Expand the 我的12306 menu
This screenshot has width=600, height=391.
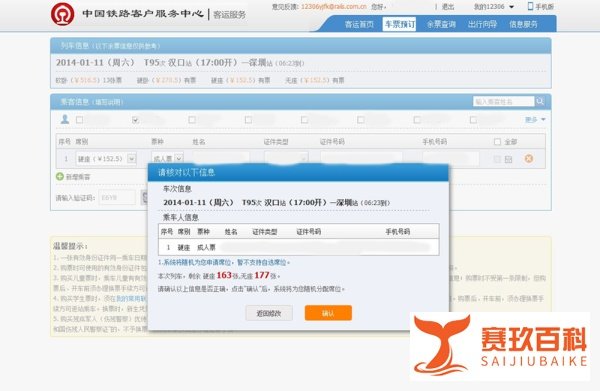[493, 7]
